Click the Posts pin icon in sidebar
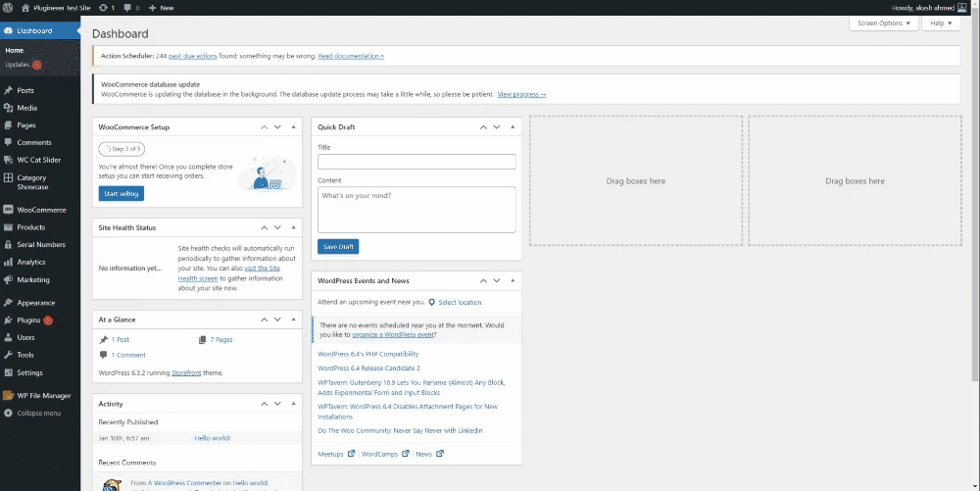The image size is (980, 491). click(x=8, y=90)
